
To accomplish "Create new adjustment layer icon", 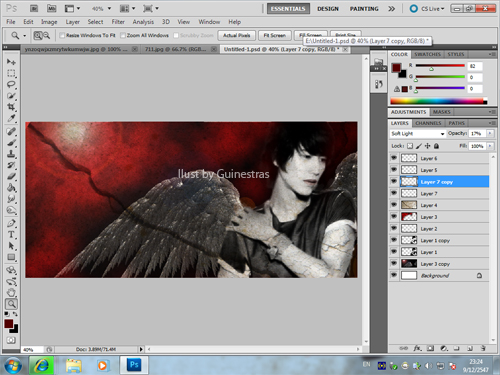I will [x=444, y=348].
